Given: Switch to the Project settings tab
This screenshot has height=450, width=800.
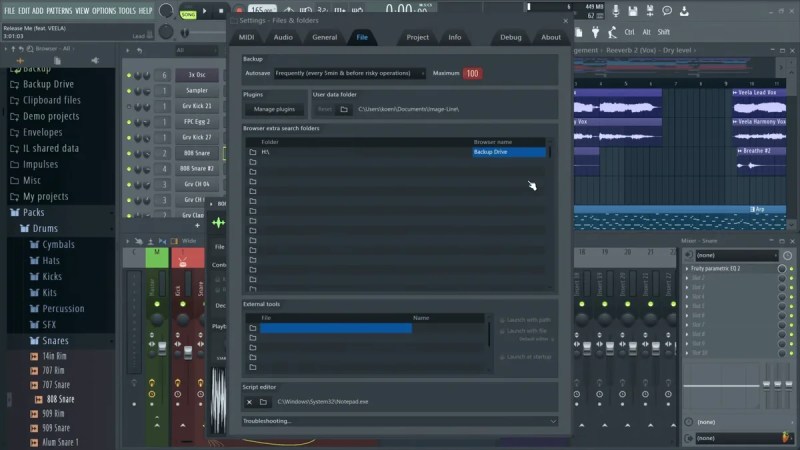Looking at the screenshot, I should [417, 37].
